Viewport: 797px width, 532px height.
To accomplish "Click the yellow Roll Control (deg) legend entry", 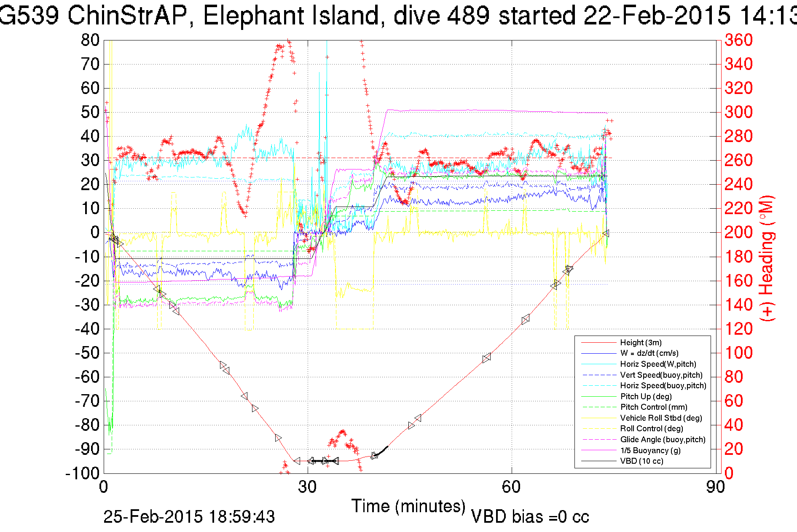I will [x=652, y=429].
